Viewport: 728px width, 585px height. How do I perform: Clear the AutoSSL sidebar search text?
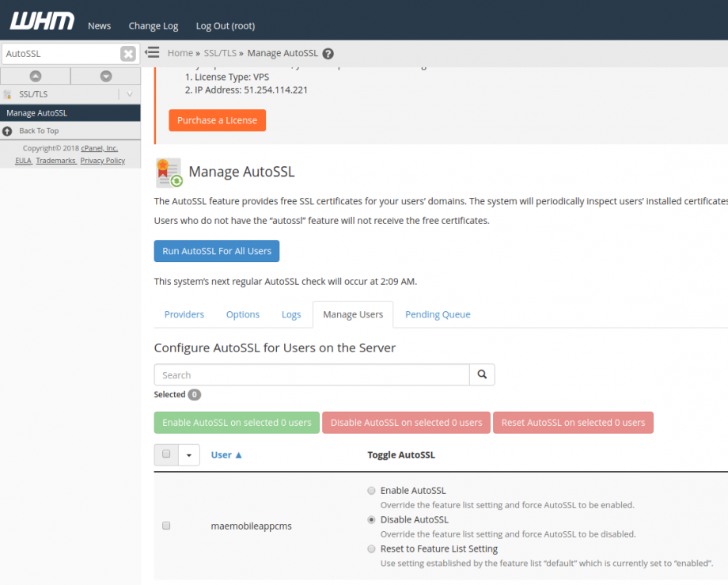pos(127,54)
